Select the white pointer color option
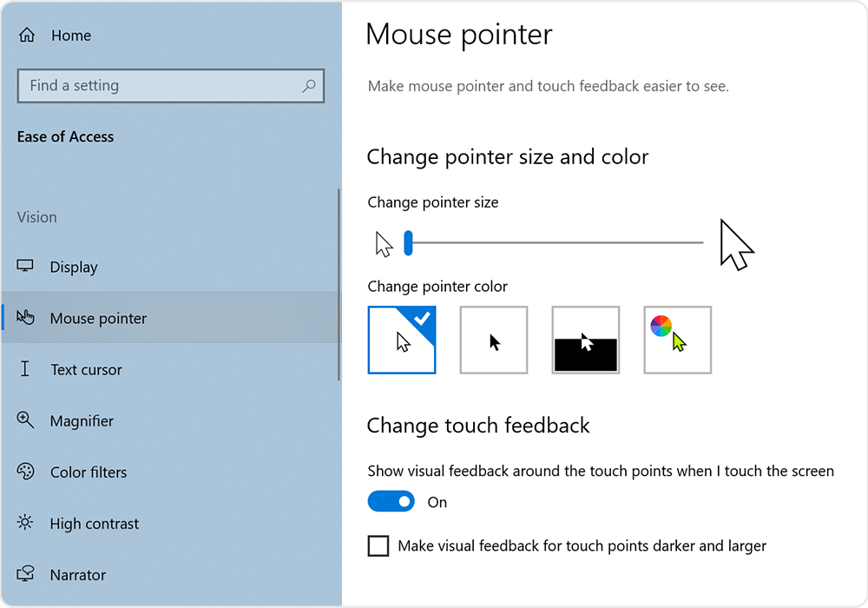The image size is (868, 608). 402,340
